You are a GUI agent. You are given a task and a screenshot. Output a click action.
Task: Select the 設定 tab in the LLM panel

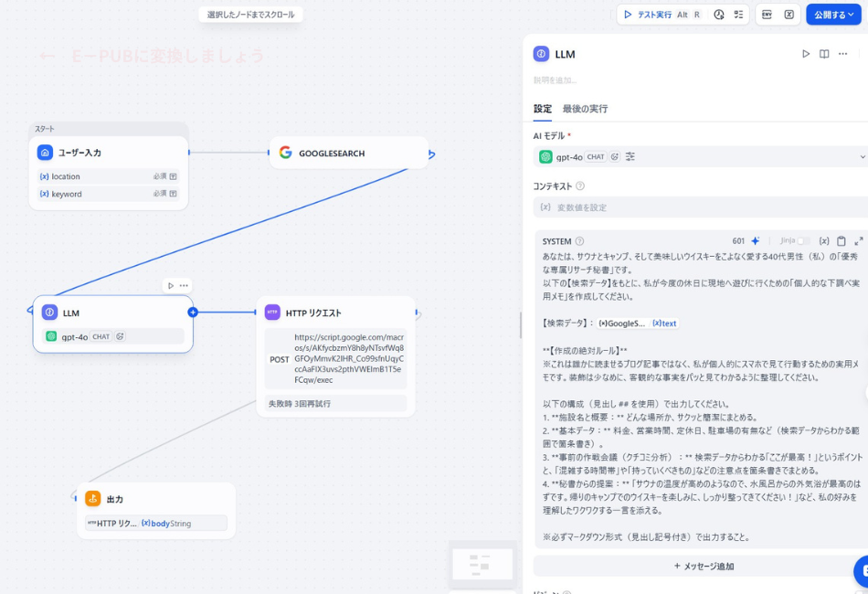coord(541,108)
